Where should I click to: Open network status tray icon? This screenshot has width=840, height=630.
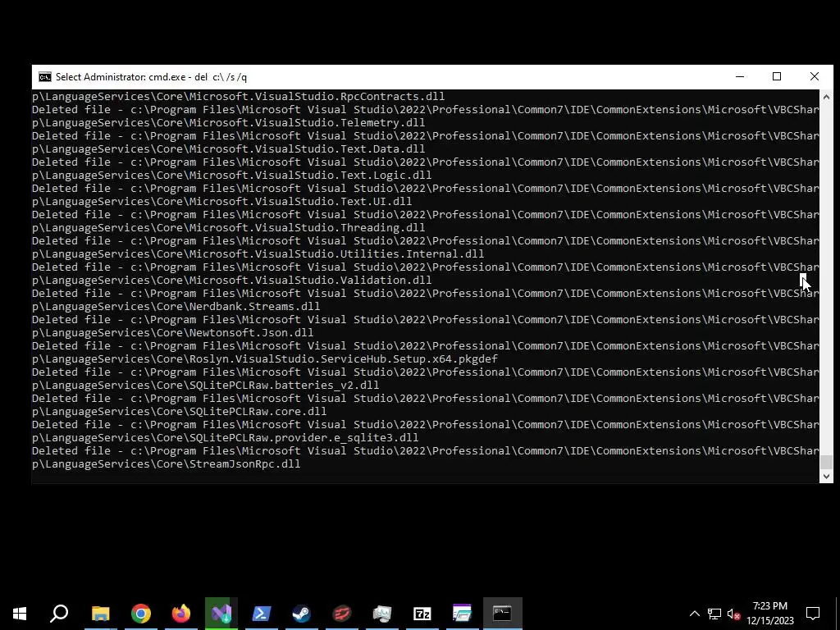[714, 614]
